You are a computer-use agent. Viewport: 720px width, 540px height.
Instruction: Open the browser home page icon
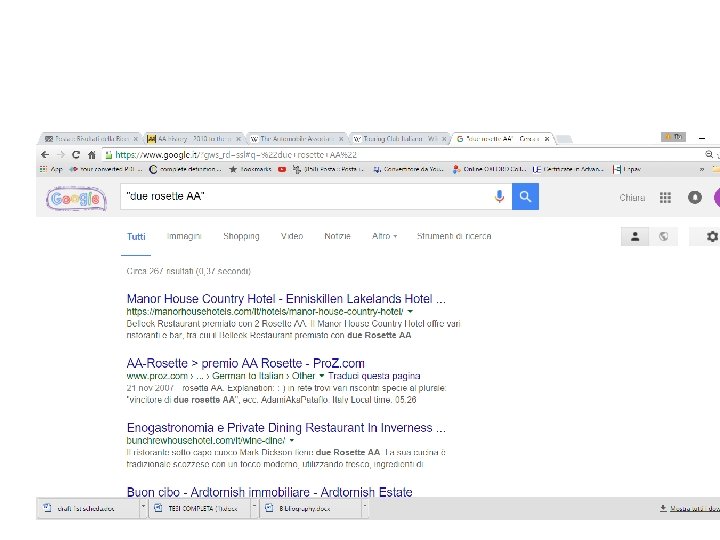(x=92, y=155)
